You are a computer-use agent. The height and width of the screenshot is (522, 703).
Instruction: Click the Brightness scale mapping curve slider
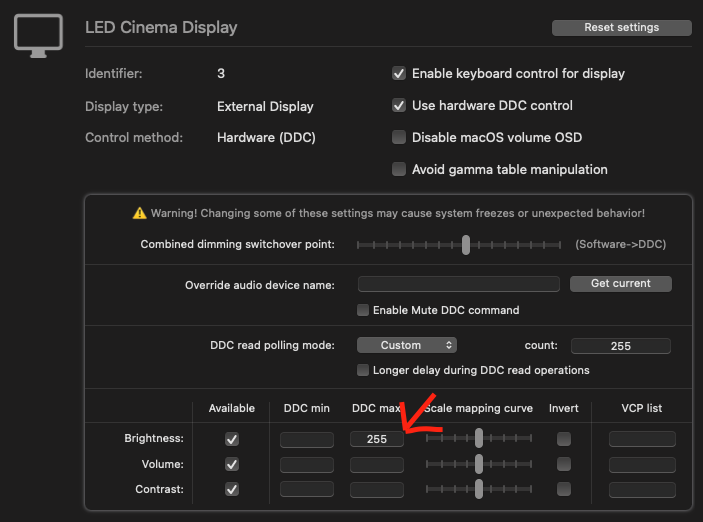click(479, 438)
